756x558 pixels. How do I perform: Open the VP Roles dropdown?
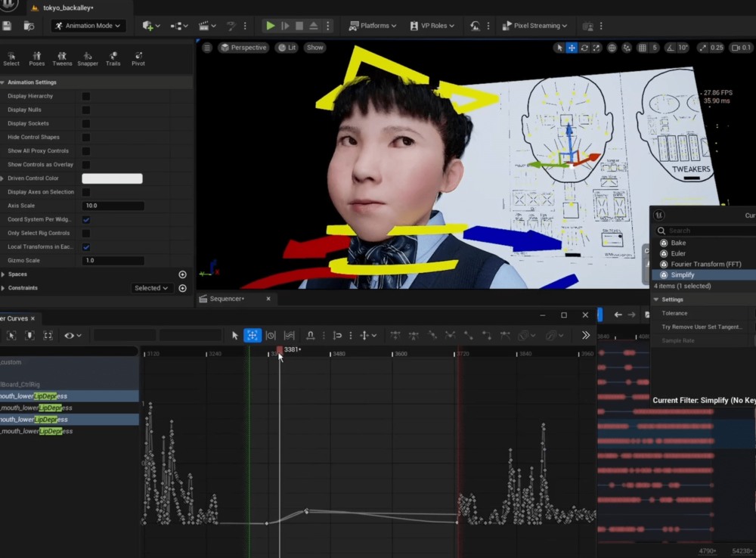coord(432,26)
